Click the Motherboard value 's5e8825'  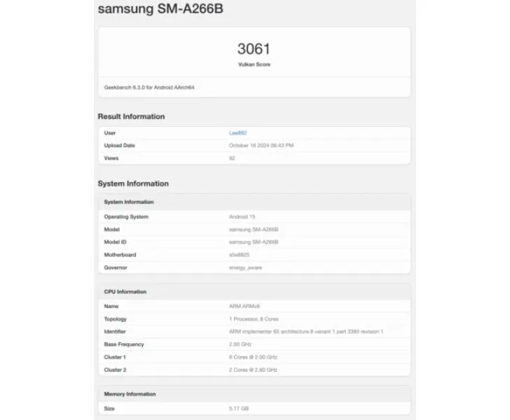239,255
